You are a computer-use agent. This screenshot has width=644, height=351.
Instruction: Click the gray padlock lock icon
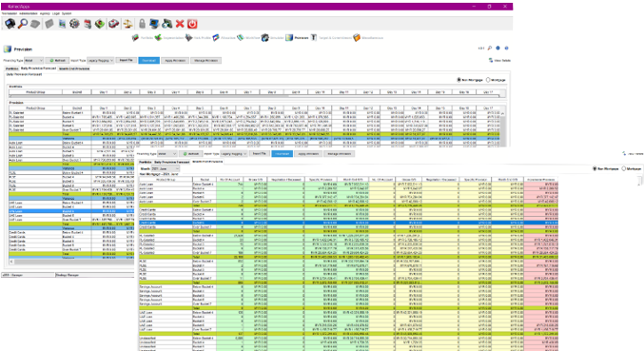coord(142,24)
